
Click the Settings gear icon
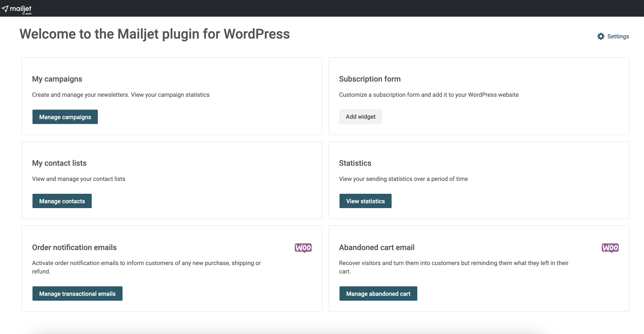coord(601,36)
